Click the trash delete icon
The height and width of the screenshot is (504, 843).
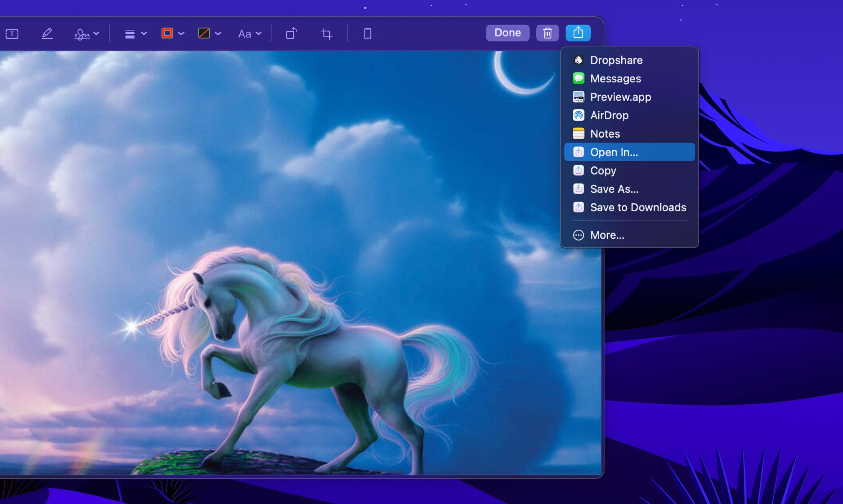(547, 33)
